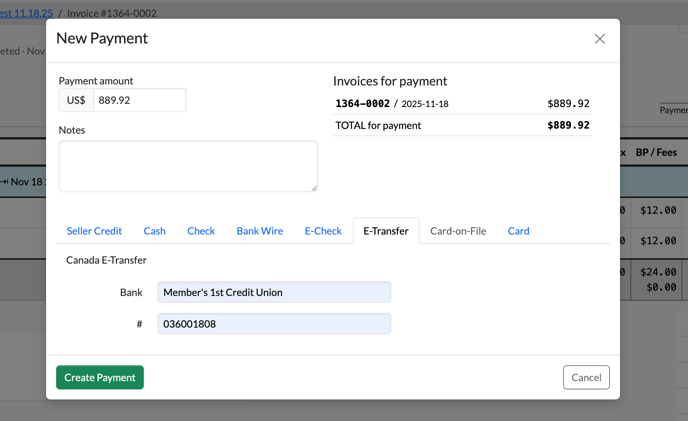Click the TOTAL for payment amount
The image size is (688, 421).
point(568,126)
